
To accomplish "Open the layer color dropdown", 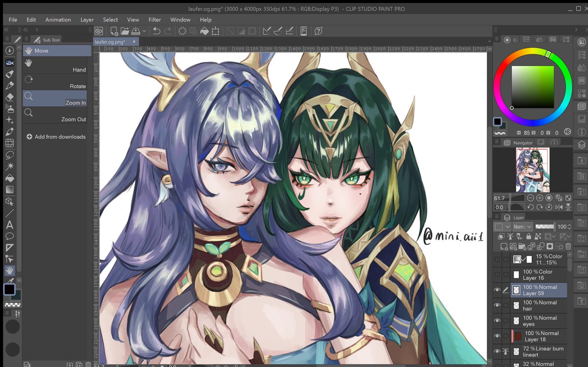I will (x=502, y=227).
